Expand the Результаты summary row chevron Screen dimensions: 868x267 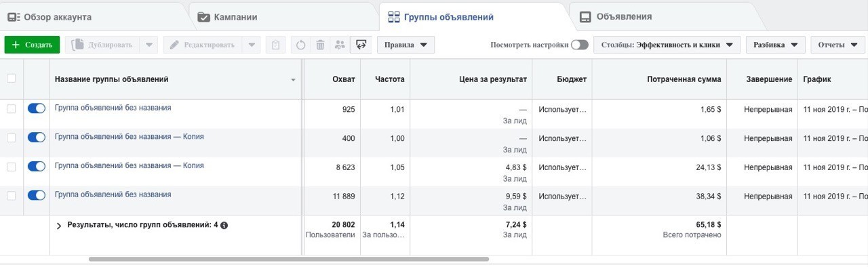pos(59,226)
